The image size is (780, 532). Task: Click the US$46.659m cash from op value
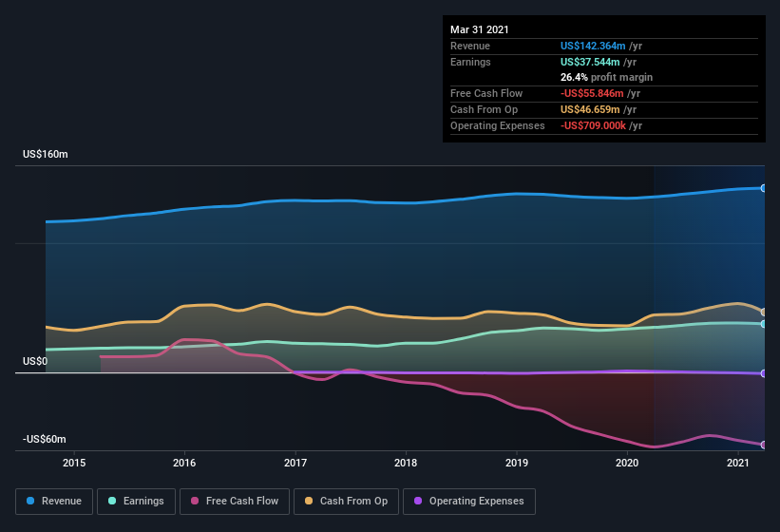[590, 109]
